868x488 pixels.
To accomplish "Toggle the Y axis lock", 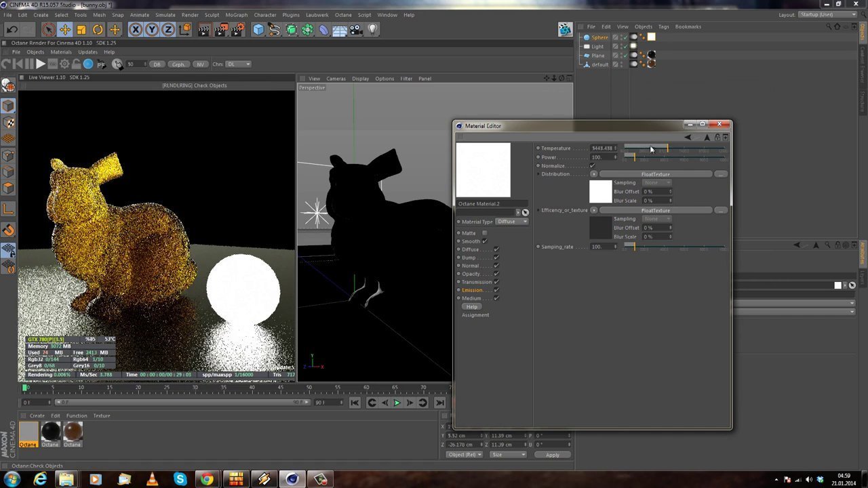I will (152, 29).
